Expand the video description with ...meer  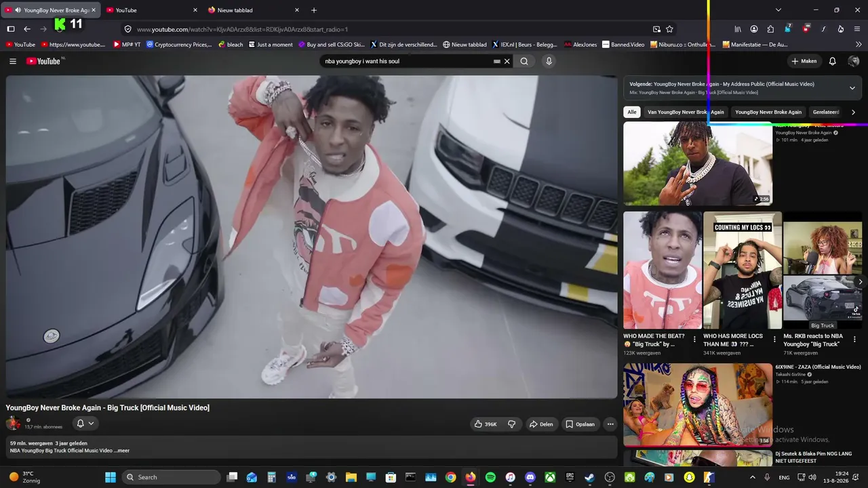coord(121,451)
